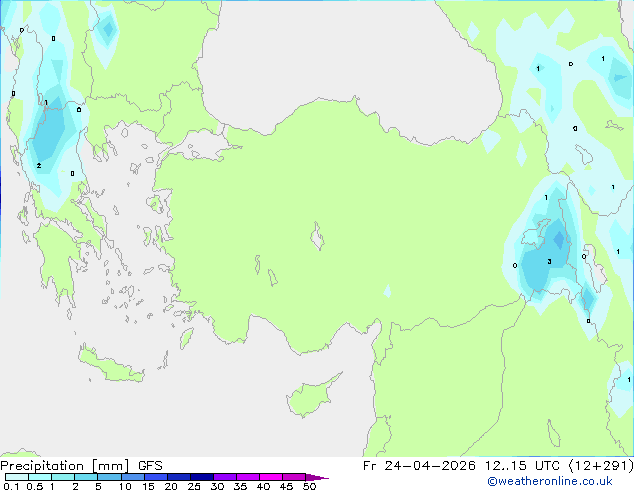Select the legend swatch between 20 and 25
The image size is (634, 490).
click(179, 477)
